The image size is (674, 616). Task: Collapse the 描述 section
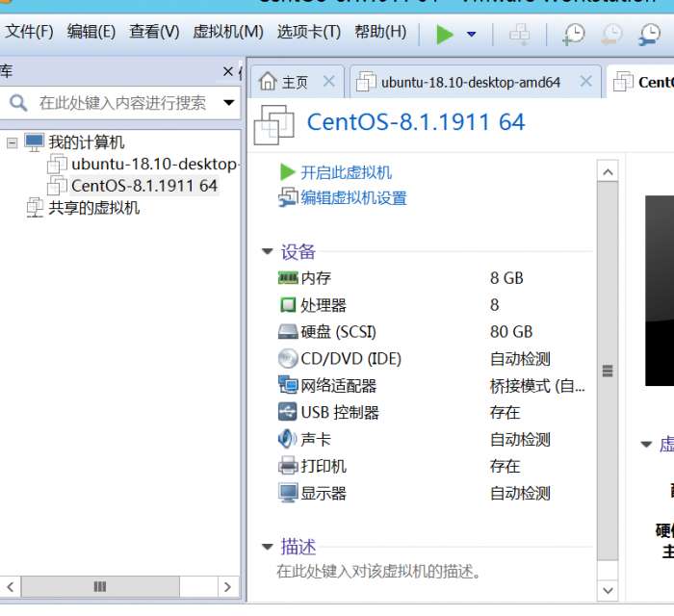tap(268, 547)
